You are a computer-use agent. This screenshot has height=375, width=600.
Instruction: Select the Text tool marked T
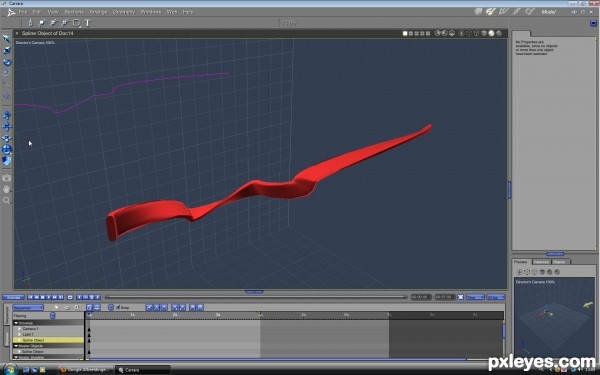click(88, 23)
